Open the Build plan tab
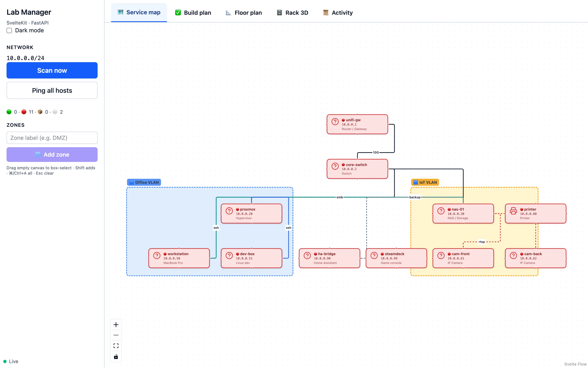Viewport: 588px width, 368px height. pyautogui.click(x=193, y=12)
